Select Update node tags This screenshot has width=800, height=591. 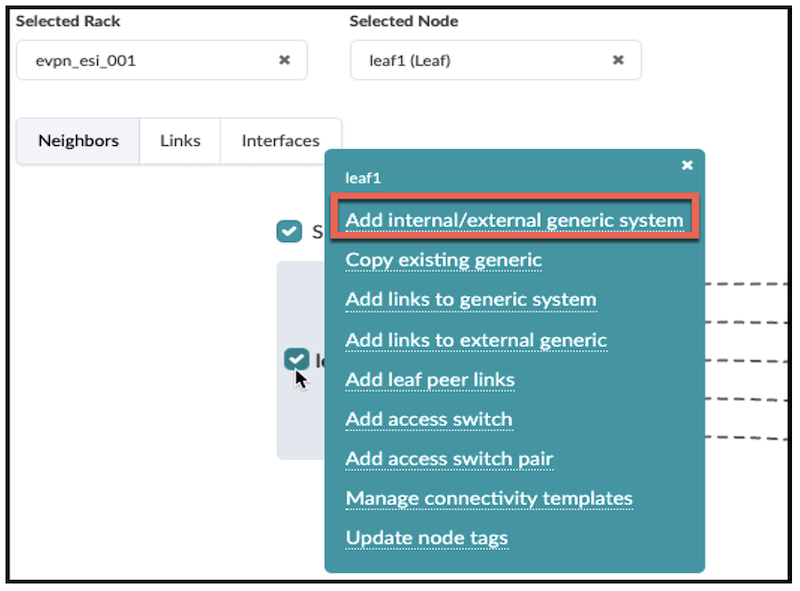[426, 538]
